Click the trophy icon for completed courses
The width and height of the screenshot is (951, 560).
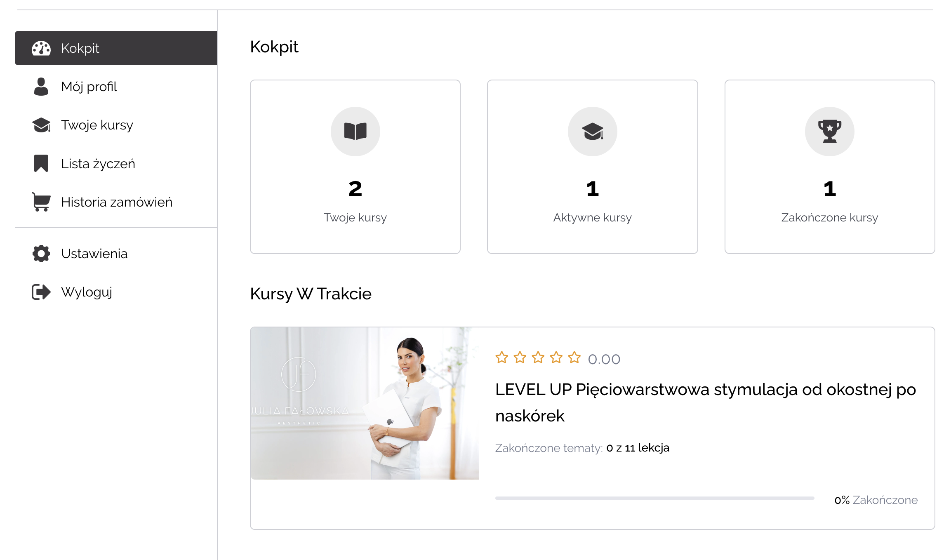coord(829,132)
